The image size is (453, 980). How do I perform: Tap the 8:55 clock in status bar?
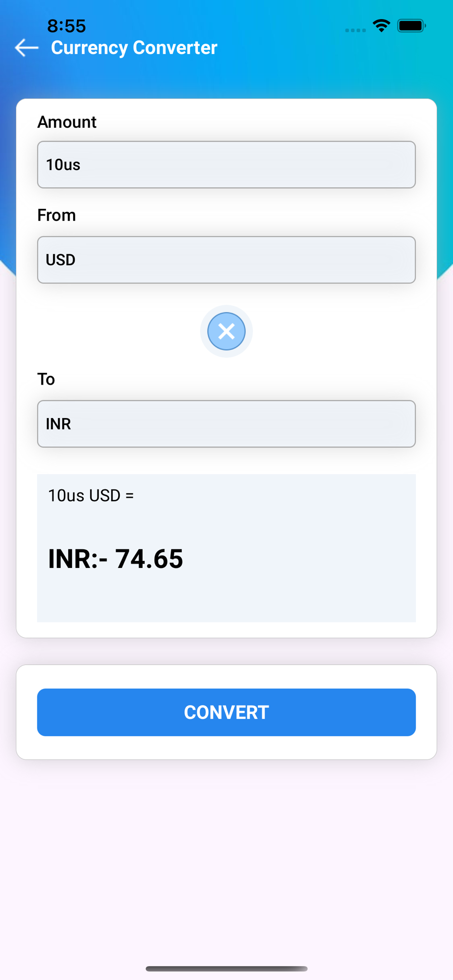pos(67,26)
